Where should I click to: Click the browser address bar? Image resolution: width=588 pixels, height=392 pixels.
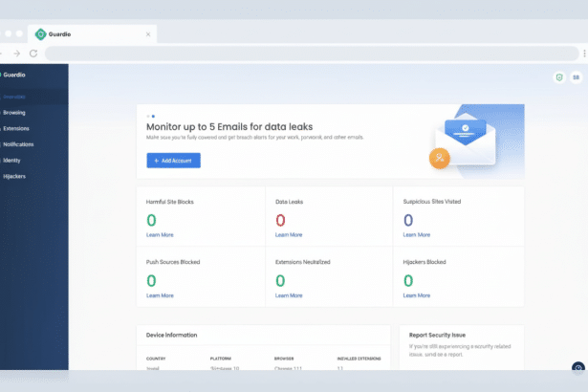tap(312, 54)
